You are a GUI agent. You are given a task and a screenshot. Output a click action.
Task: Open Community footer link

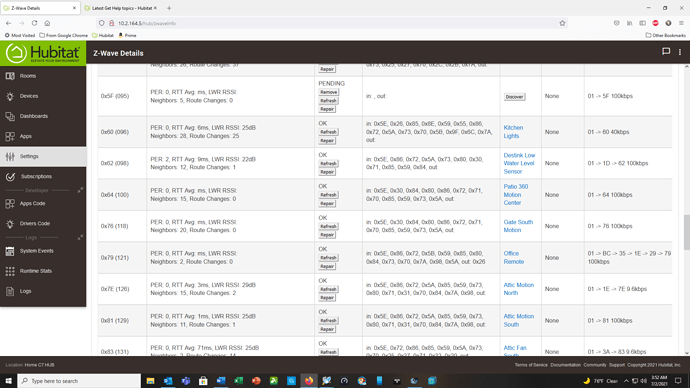(x=595, y=365)
